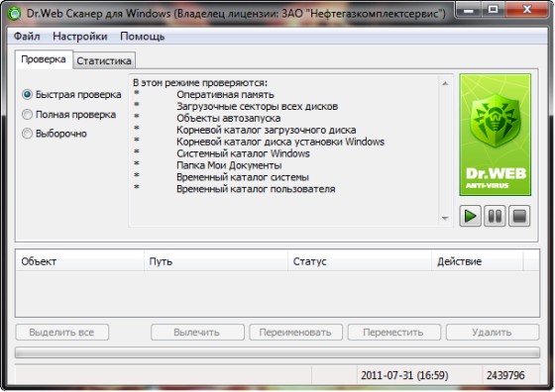Sort by Объект column header
Viewport: 555px width, 392px height.
[x=79, y=261]
